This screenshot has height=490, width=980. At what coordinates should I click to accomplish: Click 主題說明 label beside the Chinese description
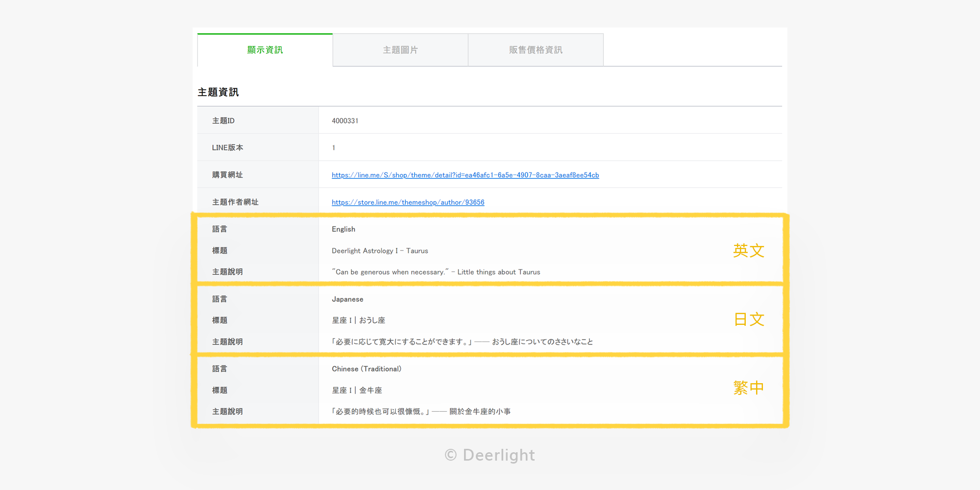tap(227, 411)
